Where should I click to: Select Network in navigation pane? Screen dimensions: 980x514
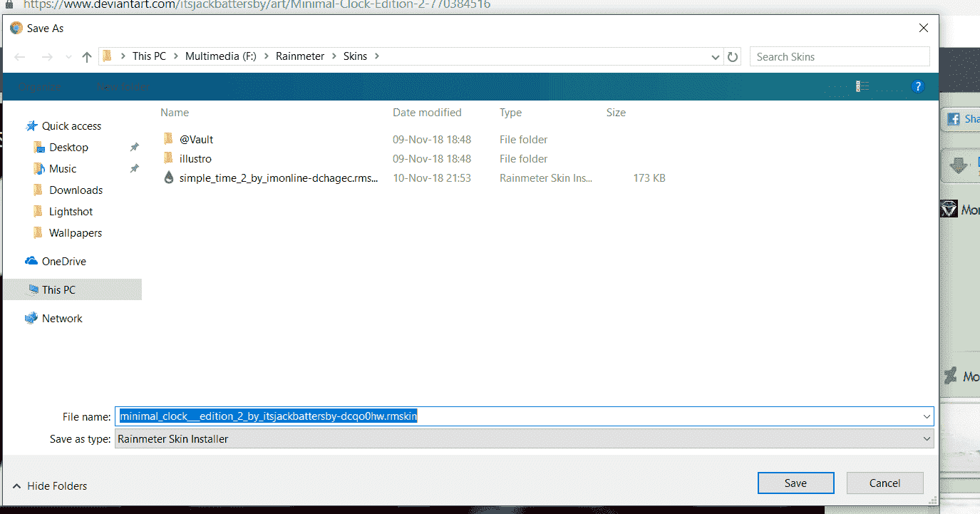62,318
